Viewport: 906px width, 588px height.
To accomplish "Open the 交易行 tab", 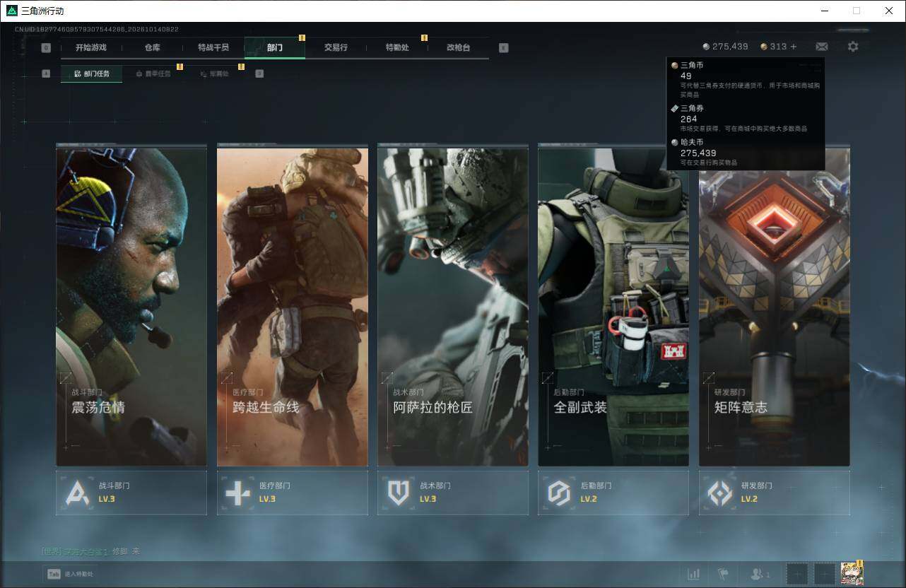I will tap(336, 47).
